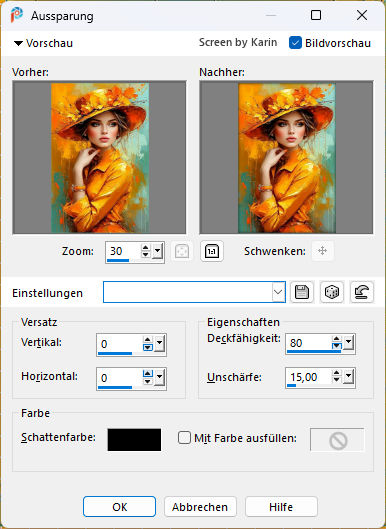Open the Deckfähigkeit value slider dropdown
This screenshot has width=386, height=529.
click(349, 343)
